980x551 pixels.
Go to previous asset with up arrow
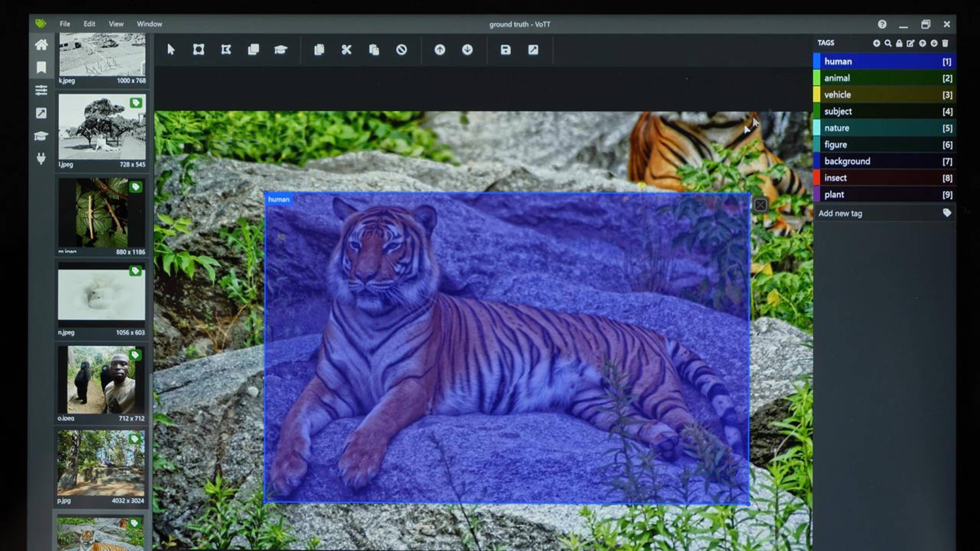point(440,50)
